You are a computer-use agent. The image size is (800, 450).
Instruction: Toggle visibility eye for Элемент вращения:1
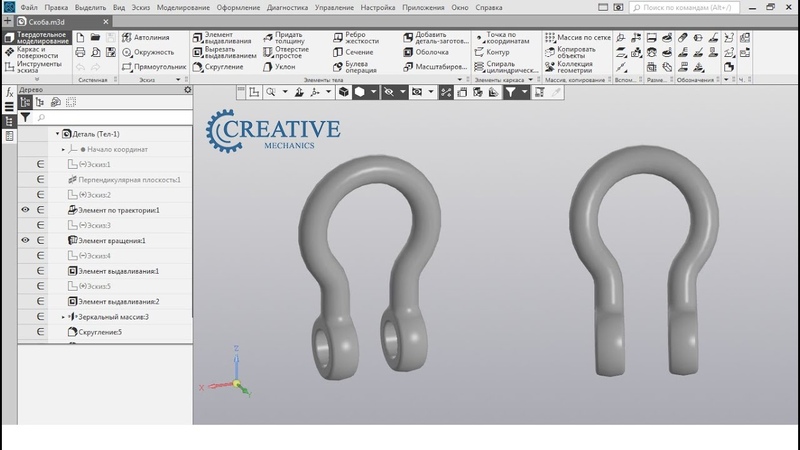[26, 241]
